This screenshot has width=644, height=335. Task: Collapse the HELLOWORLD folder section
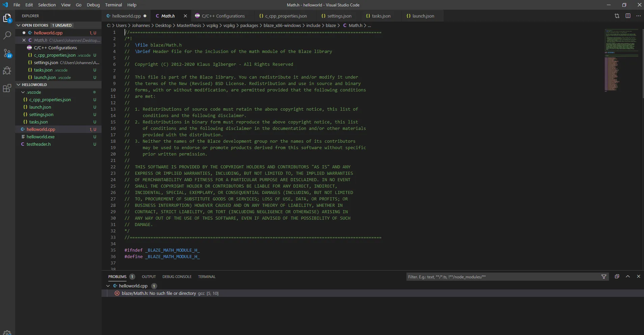(x=19, y=85)
